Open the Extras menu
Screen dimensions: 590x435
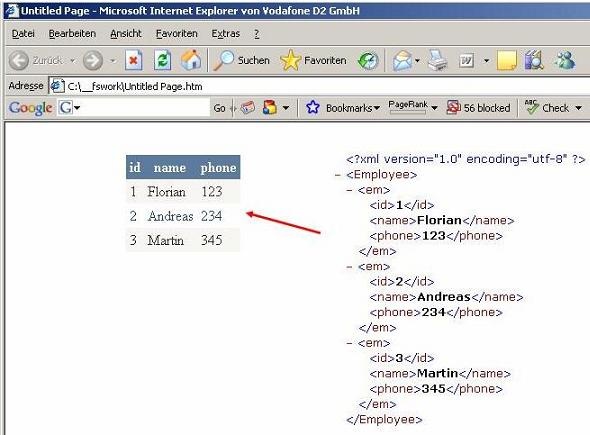[225, 34]
